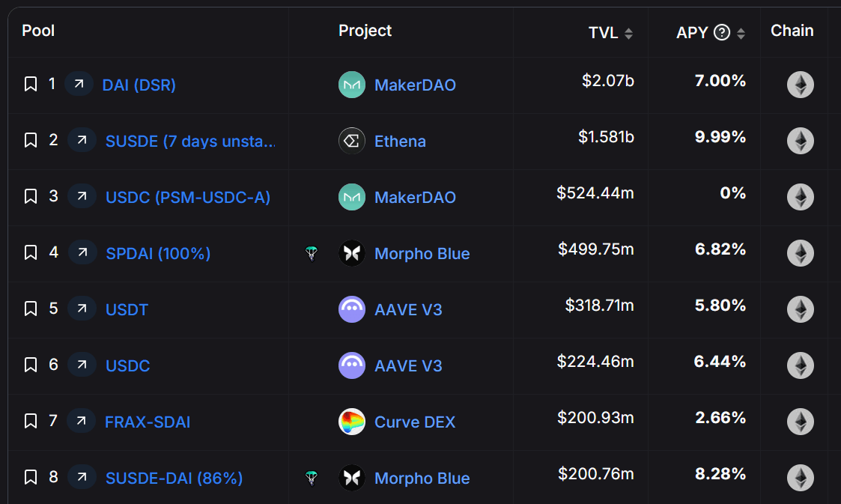Sort the table by TVL arrows
Image resolution: width=841 pixels, height=504 pixels.
pos(628,34)
